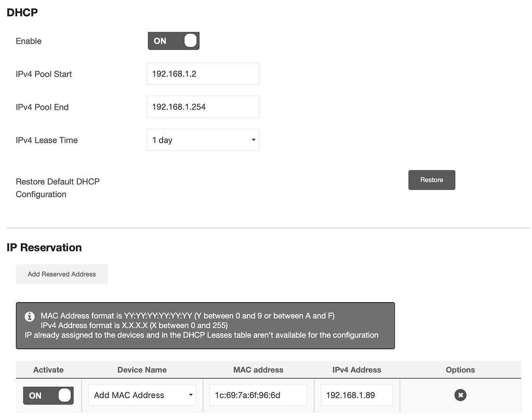Click the MAC address field showing 1c:69:7a:6f:96:6d

258,395
